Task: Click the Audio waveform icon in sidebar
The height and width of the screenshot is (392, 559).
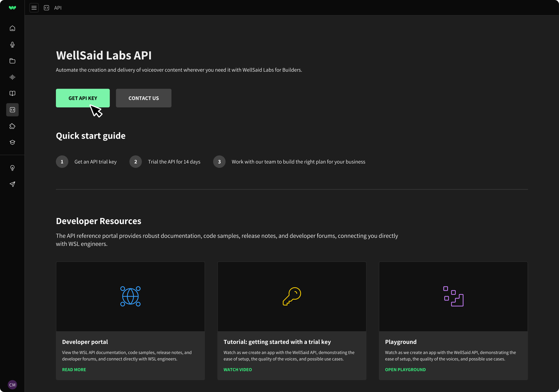Action: 13,77
